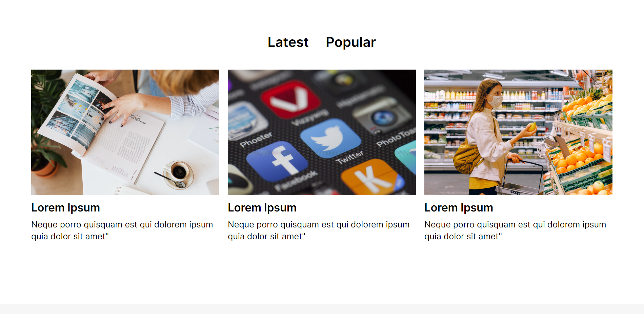Select description text under magazine article
Image resolution: width=644 pixels, height=314 pixels.
(x=122, y=230)
